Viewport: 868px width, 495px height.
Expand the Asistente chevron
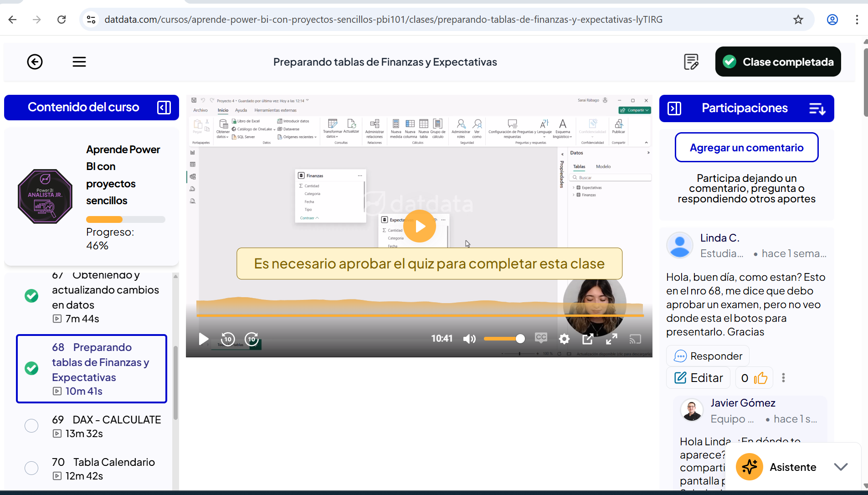(841, 467)
